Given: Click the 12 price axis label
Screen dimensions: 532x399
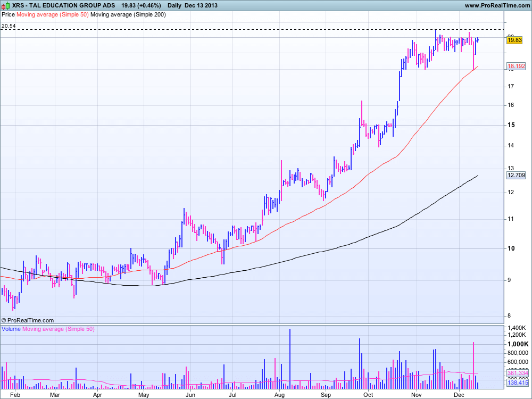Looking at the screenshot, I should [x=511, y=193].
